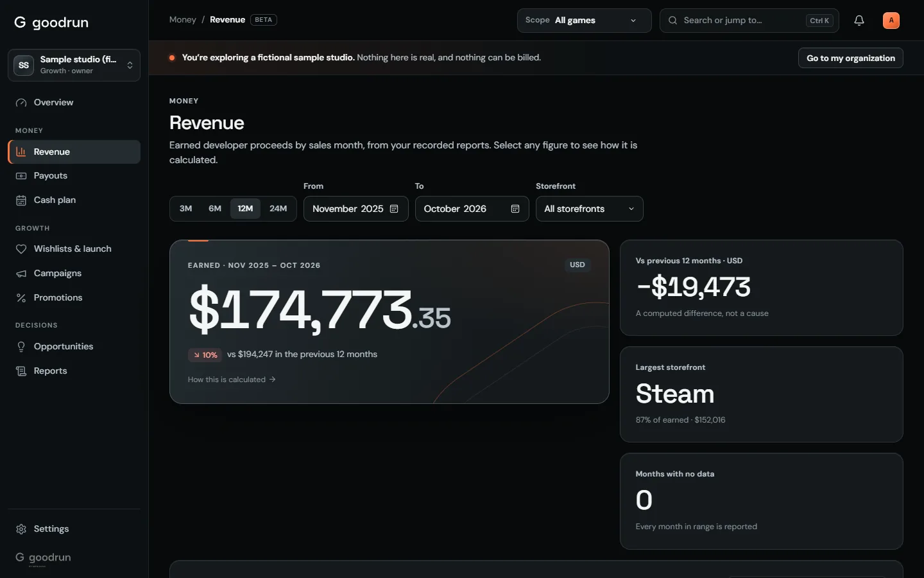Image resolution: width=924 pixels, height=578 pixels.
Task: Navigate to Opportunities
Action: (74, 347)
